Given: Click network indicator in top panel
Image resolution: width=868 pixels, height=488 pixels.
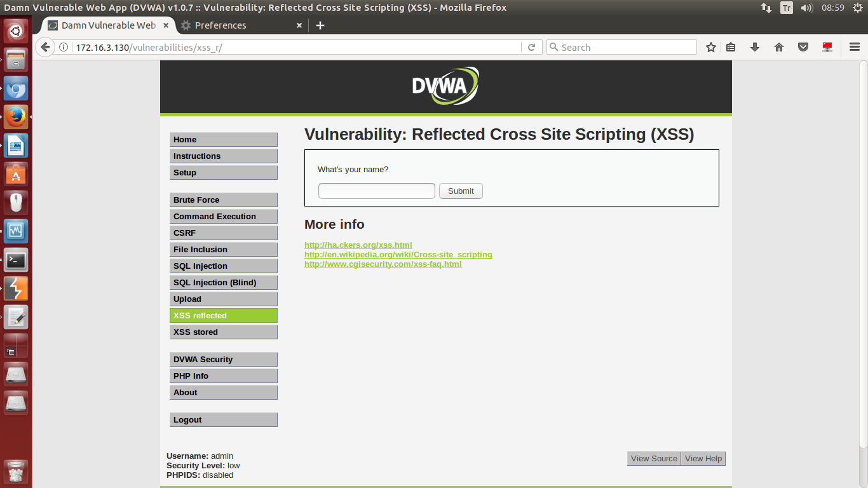Looking at the screenshot, I should (766, 8).
